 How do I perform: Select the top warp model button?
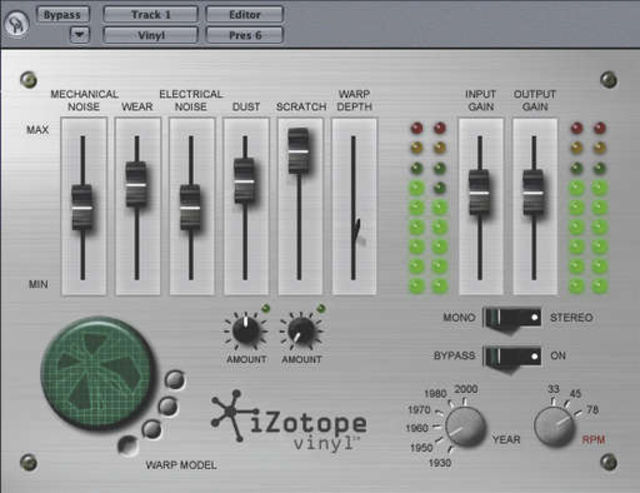point(175,379)
